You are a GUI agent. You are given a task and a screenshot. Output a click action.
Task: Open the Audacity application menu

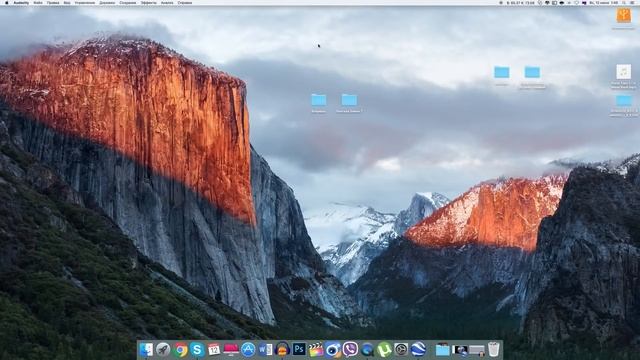click(x=21, y=3)
